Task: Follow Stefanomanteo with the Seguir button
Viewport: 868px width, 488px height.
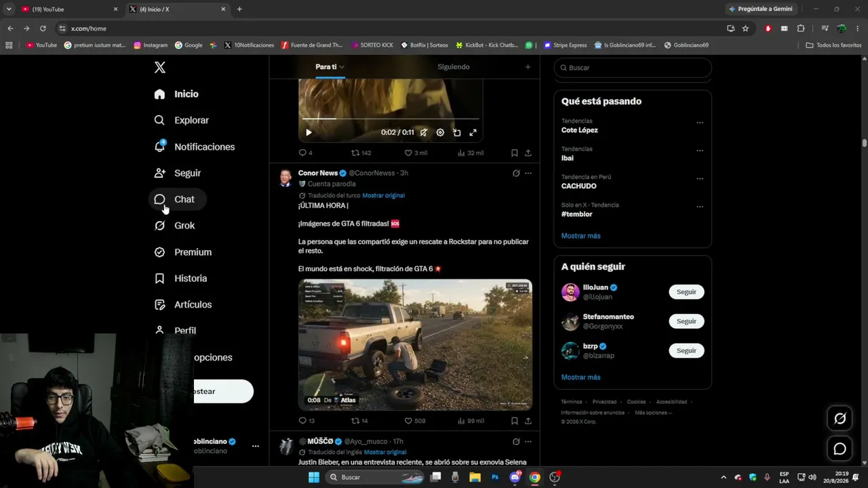Action: tap(686, 321)
